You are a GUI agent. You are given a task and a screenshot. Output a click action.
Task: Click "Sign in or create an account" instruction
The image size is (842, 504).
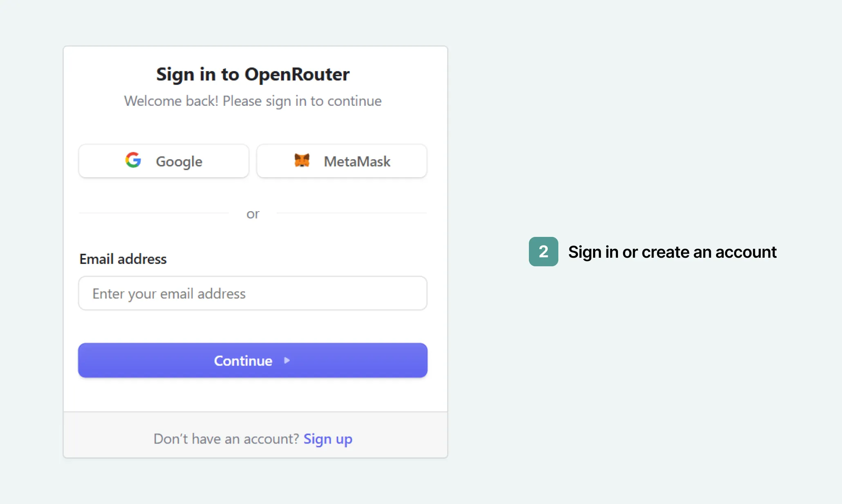(672, 252)
